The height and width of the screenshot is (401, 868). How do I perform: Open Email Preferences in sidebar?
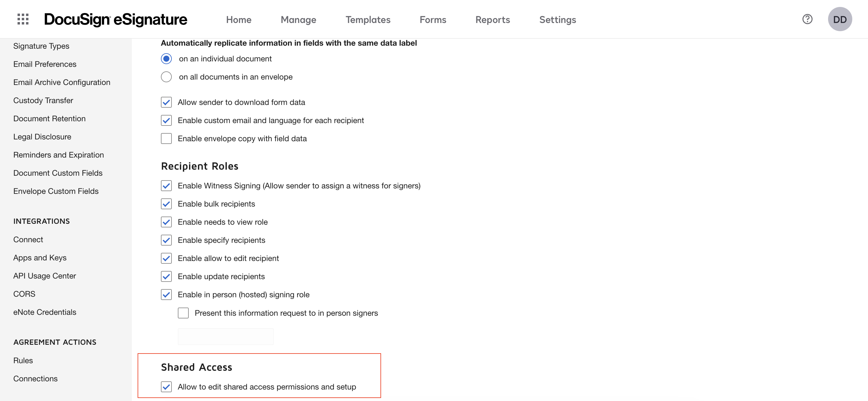click(x=45, y=64)
